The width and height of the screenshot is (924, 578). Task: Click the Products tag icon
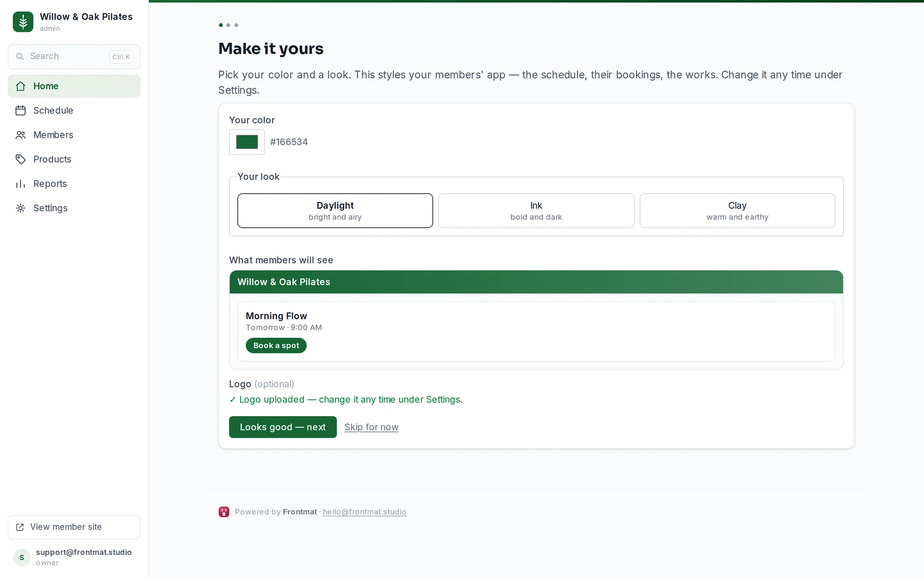(x=21, y=159)
